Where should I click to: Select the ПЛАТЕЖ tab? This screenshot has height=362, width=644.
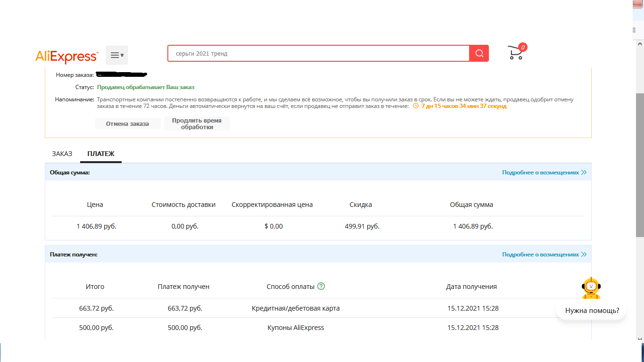click(x=101, y=154)
